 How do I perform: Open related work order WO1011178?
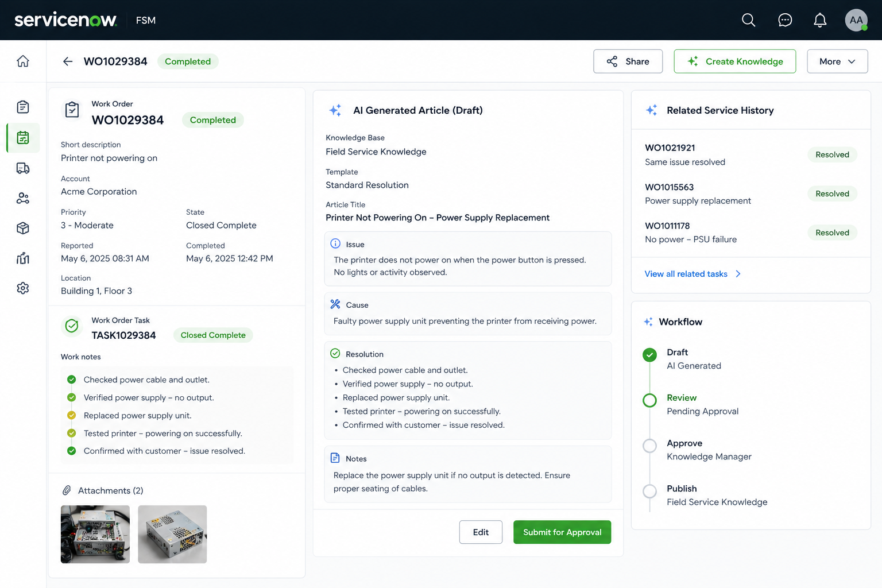(x=667, y=226)
